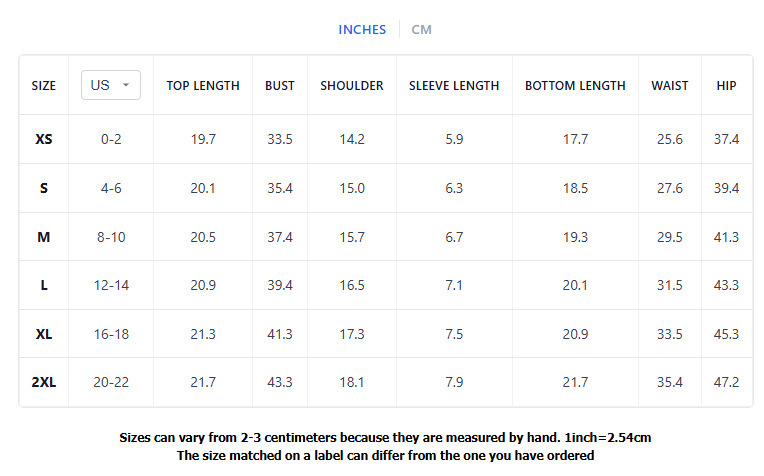Click the SHOULDER column header

coord(352,86)
